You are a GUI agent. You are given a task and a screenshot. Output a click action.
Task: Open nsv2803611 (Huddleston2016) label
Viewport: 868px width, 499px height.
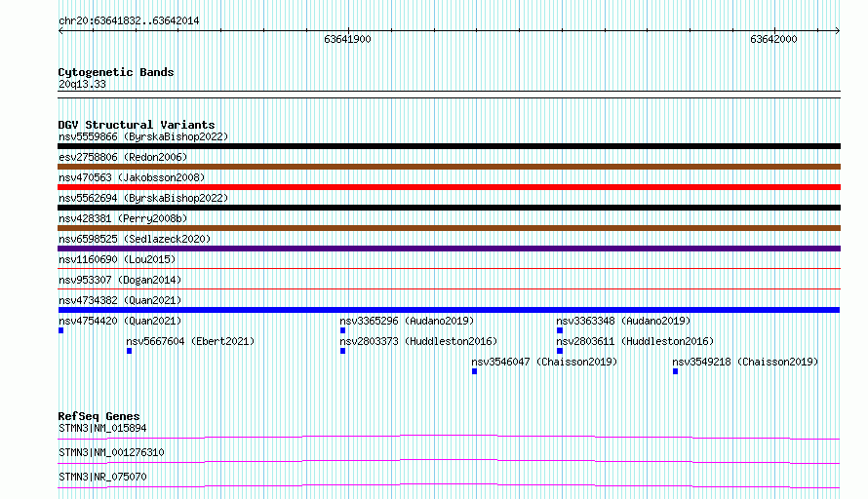pos(635,341)
